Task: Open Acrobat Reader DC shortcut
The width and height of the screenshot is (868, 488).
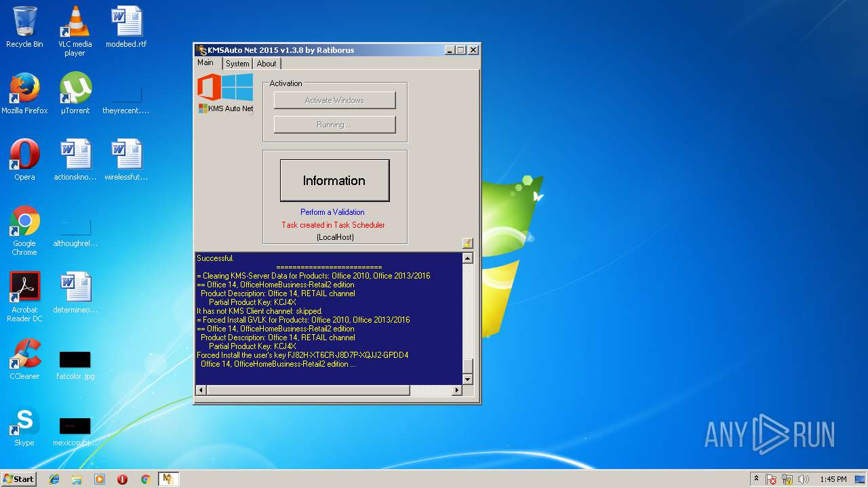Action: tap(24, 297)
